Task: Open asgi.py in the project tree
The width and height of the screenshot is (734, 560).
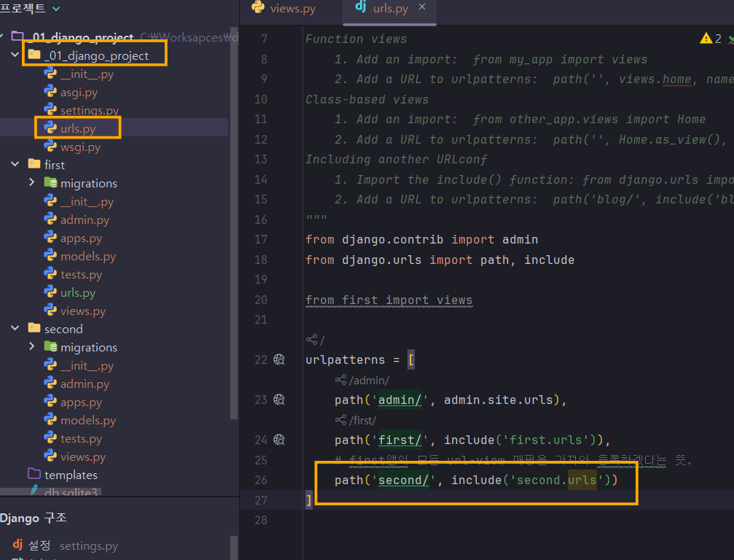Action: pyautogui.click(x=79, y=93)
